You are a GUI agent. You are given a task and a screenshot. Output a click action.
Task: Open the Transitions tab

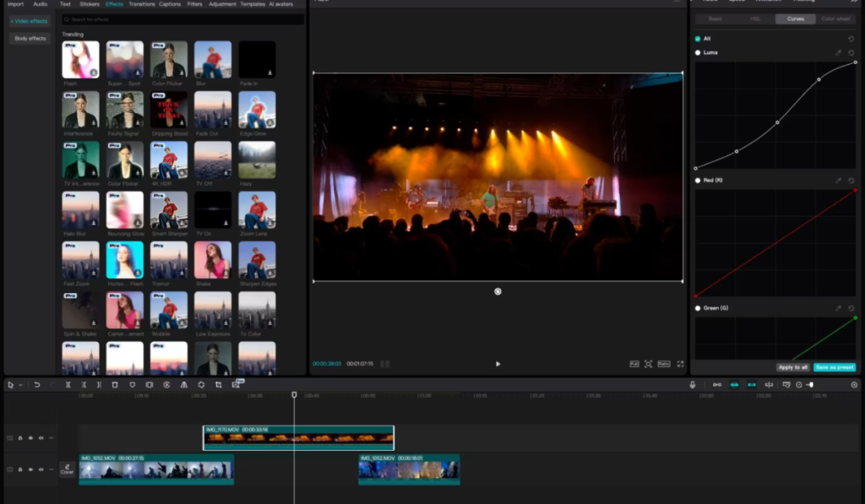pyautogui.click(x=142, y=4)
